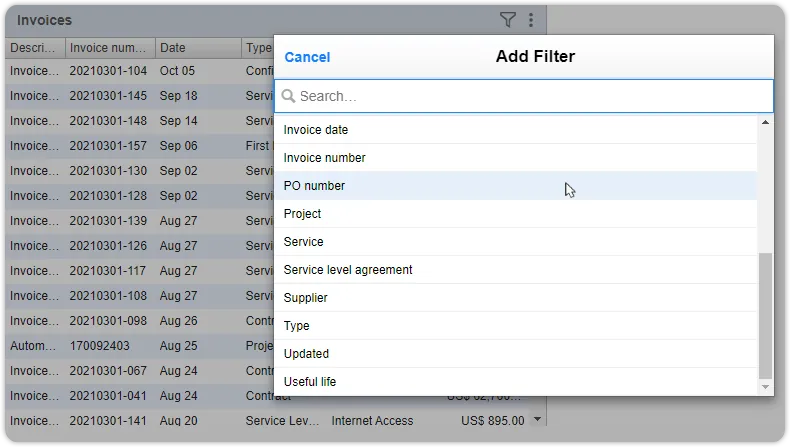
Task: Click the Oct 05 date cell
Action: point(177,71)
